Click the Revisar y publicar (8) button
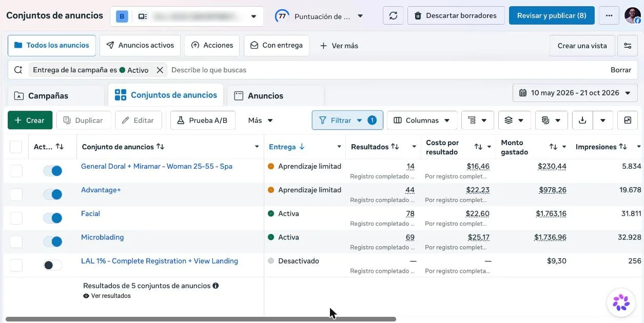Image resolution: width=644 pixels, height=323 pixels. point(552,16)
